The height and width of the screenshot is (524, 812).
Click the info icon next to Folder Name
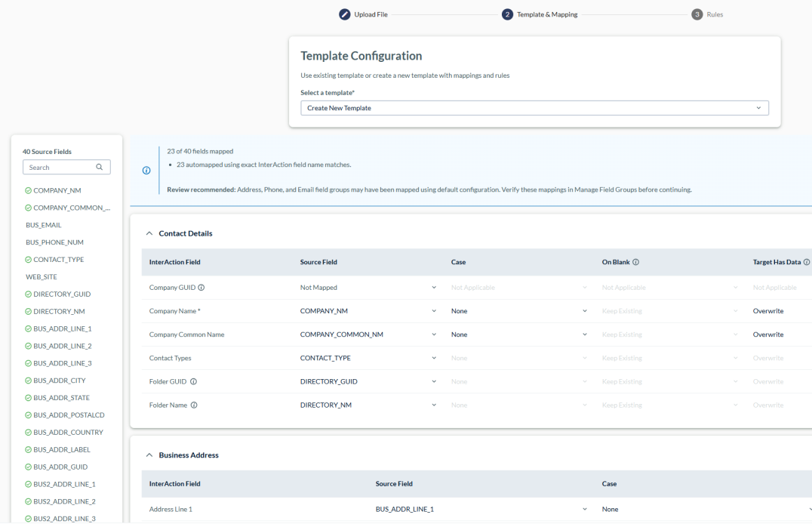click(x=194, y=405)
